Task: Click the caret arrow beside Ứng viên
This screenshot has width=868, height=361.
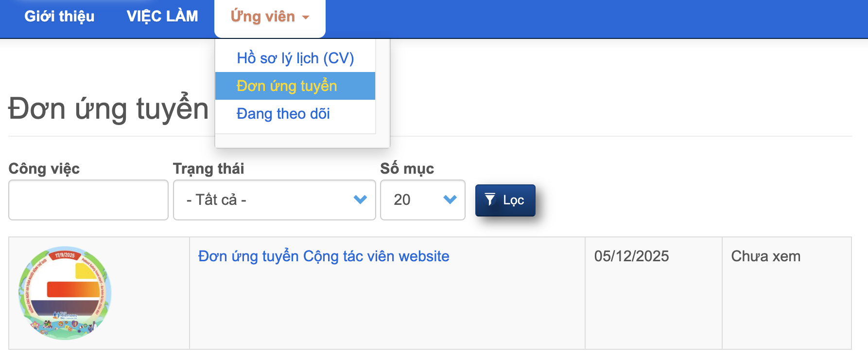Action: click(306, 18)
